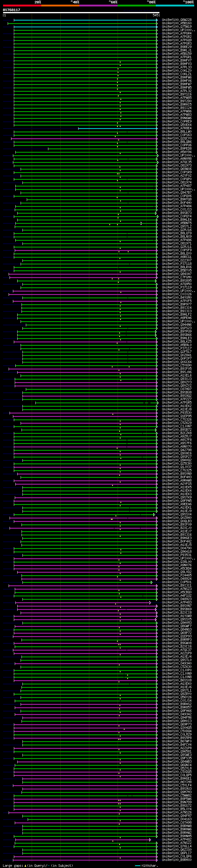Click the UniRef100_B9SB72 label
This screenshot has height=868, width=197.
177,430
